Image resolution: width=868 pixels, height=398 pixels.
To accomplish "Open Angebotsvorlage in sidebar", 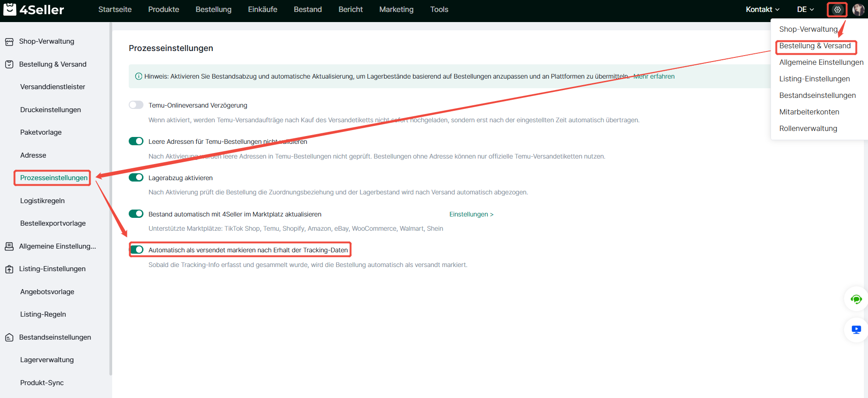I will click(x=47, y=292).
